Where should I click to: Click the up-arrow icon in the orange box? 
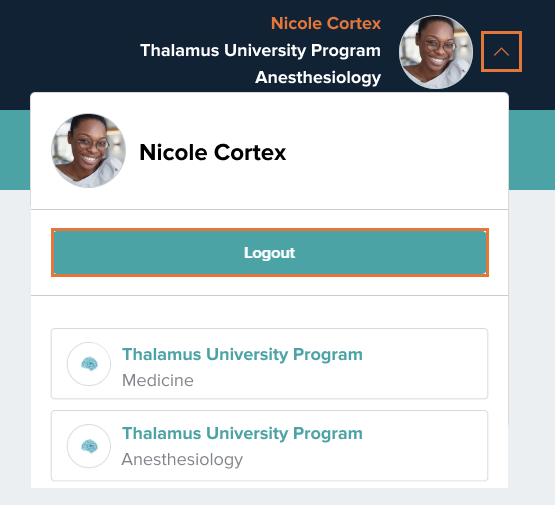[501, 52]
